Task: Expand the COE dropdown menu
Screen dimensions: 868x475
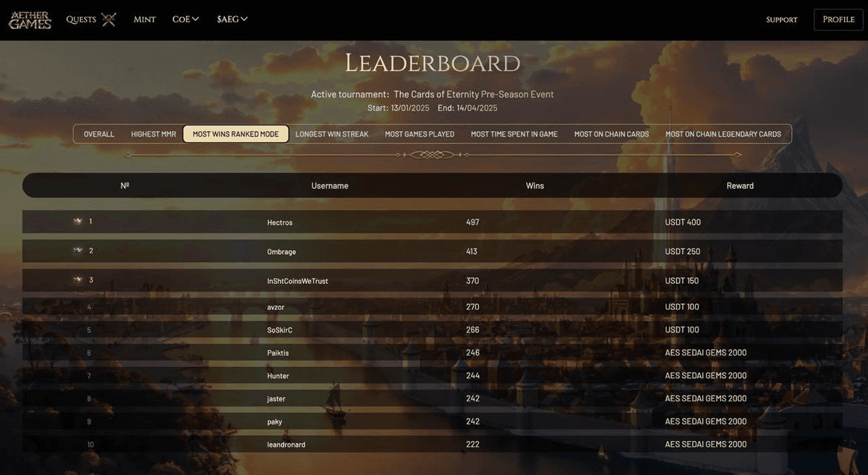Action: point(185,20)
